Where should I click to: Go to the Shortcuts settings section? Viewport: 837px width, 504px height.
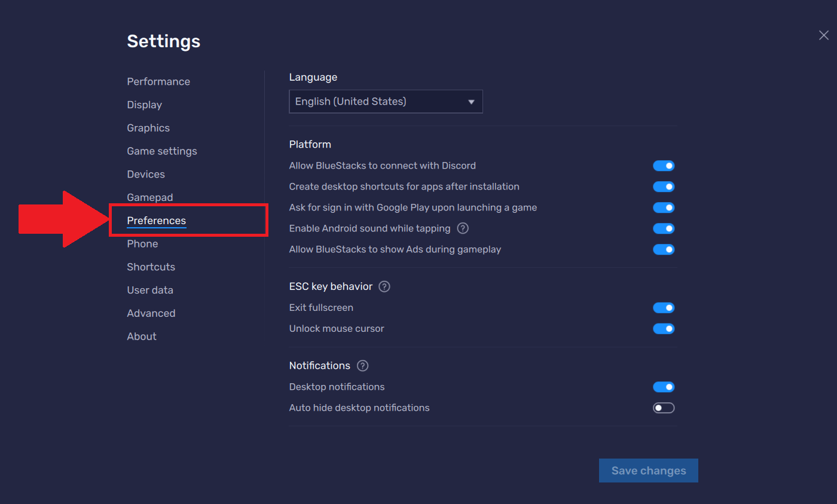pyautogui.click(x=151, y=267)
